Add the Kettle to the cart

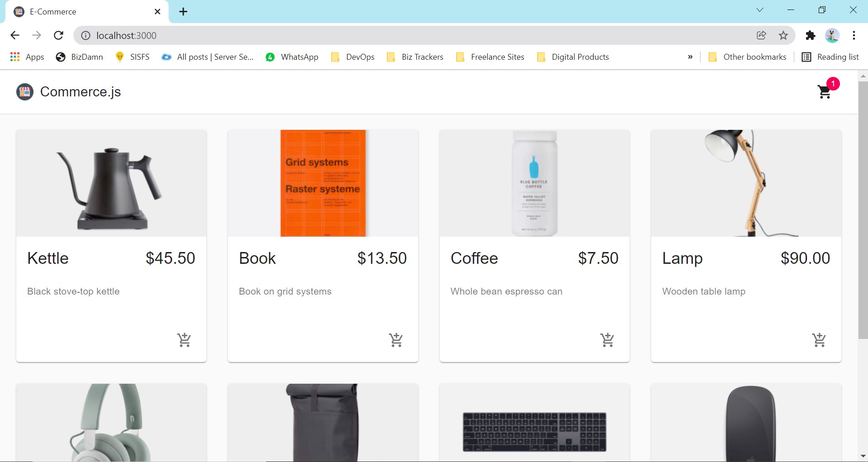click(184, 340)
